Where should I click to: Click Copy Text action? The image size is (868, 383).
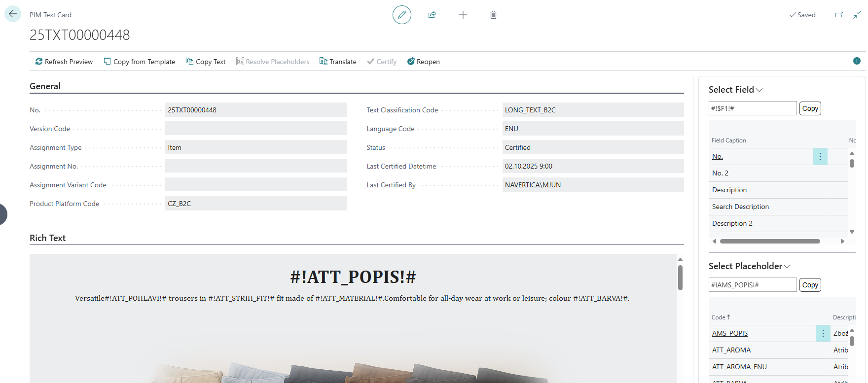206,62
